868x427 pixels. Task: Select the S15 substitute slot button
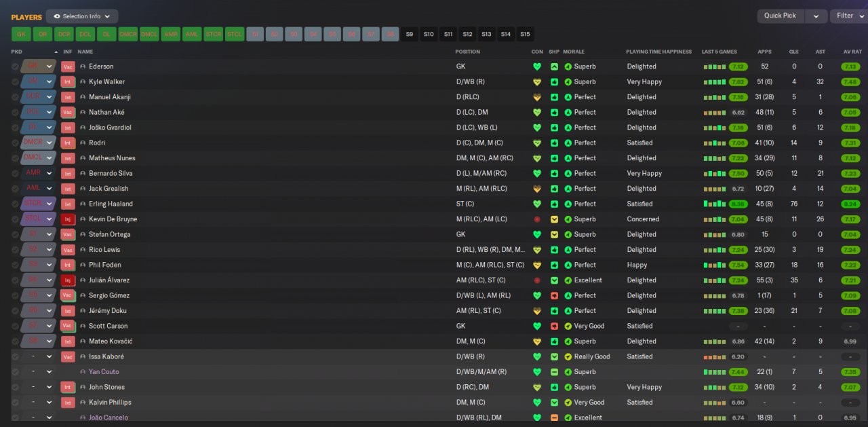(525, 34)
